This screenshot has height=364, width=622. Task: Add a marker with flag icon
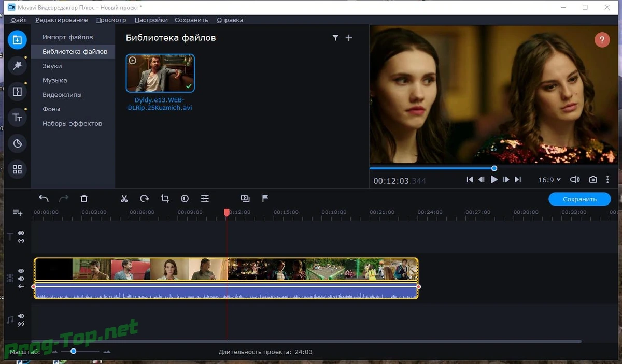pyautogui.click(x=265, y=198)
